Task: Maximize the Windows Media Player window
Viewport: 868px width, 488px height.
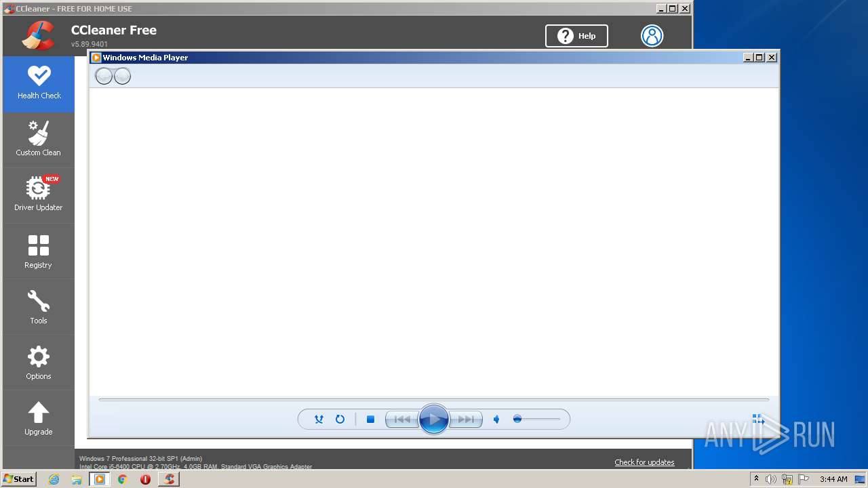Action: point(759,58)
